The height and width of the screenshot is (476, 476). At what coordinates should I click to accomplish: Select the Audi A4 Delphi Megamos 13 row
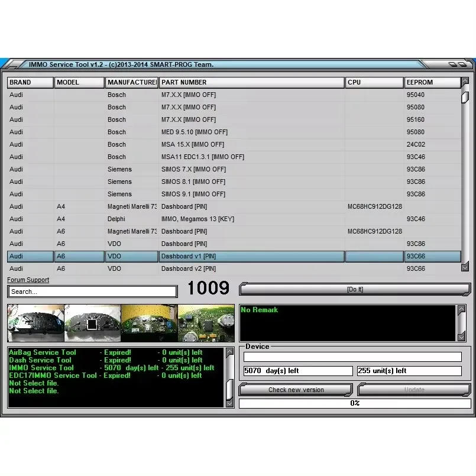237,219
